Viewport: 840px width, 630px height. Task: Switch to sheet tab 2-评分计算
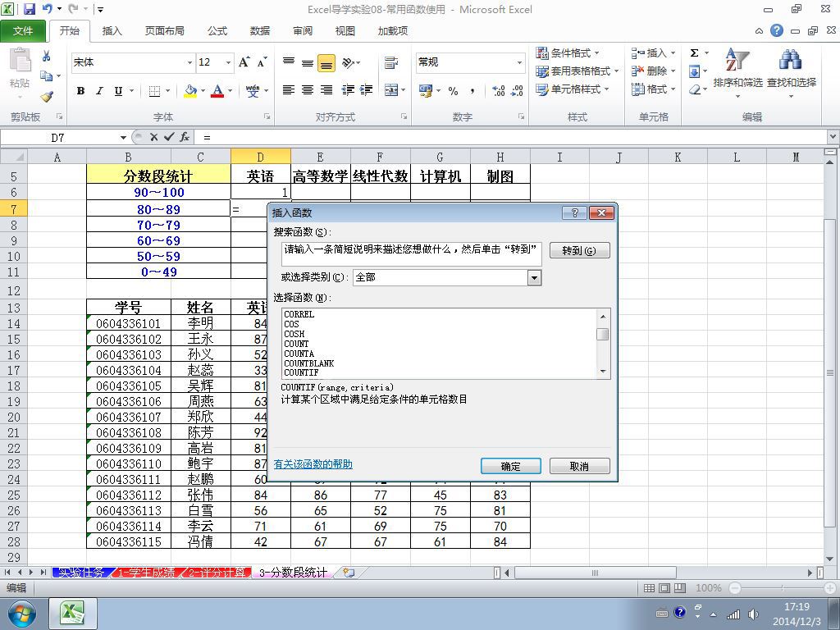217,573
